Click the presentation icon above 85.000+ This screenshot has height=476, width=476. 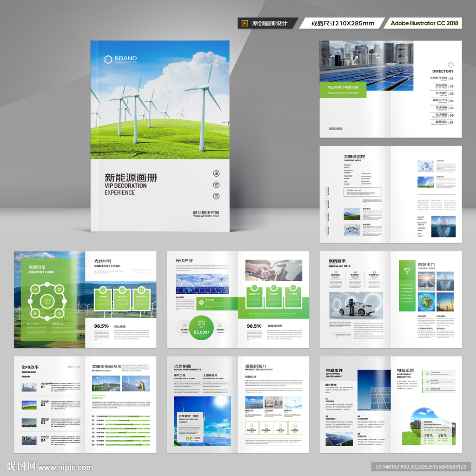pos(201,324)
